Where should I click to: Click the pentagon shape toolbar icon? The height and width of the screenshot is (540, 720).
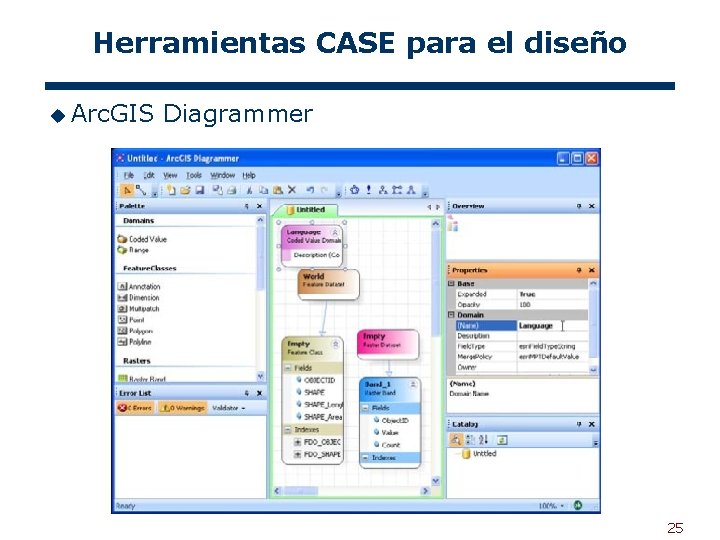pos(354,190)
